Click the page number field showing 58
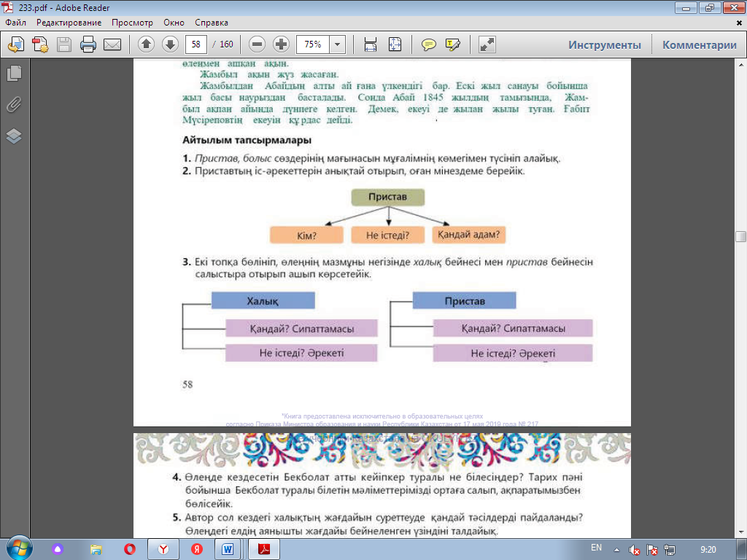The image size is (747, 560). coord(196,44)
